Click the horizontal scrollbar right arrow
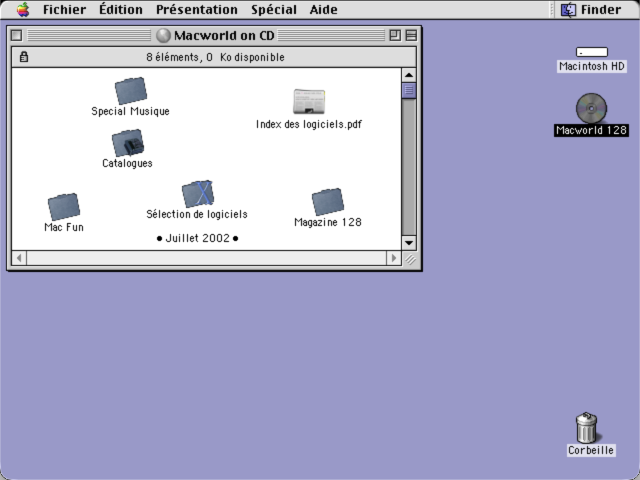Viewport: 640px width, 480px height. click(x=393, y=258)
